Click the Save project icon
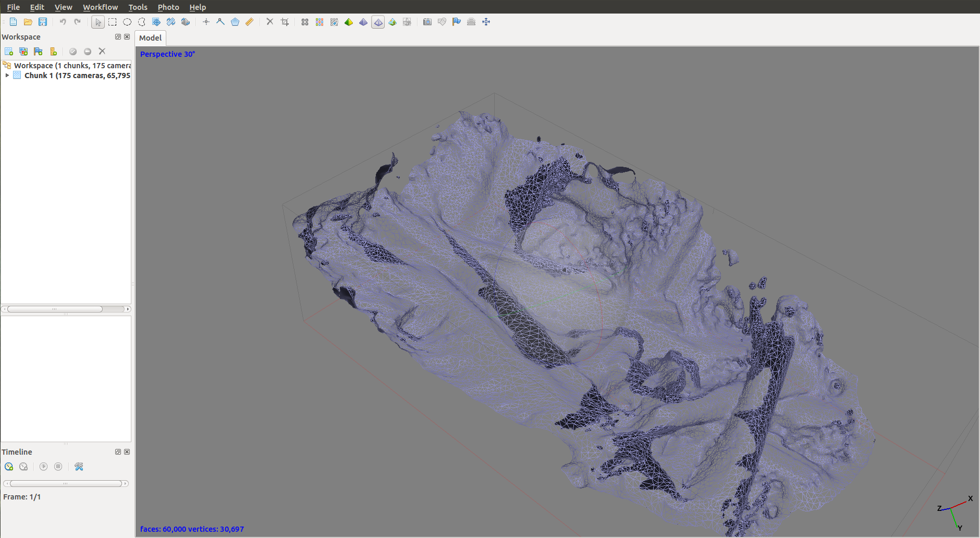Viewport: 980px width, 538px height. click(x=43, y=22)
